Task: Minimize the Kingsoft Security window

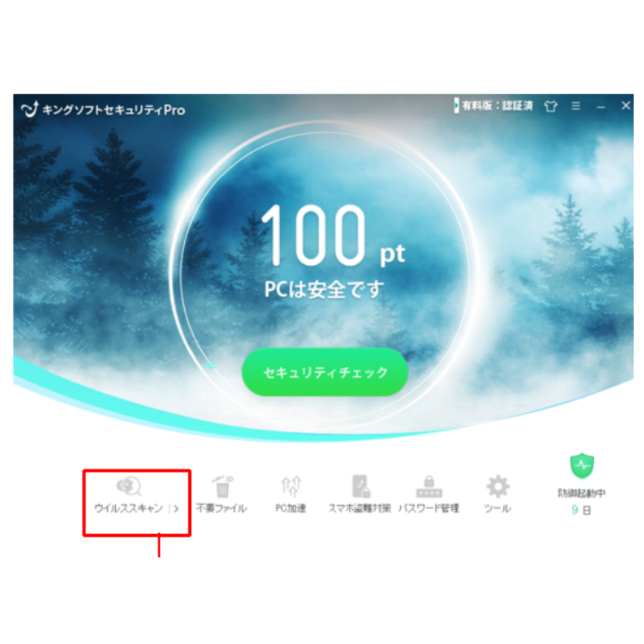Action: [x=601, y=107]
